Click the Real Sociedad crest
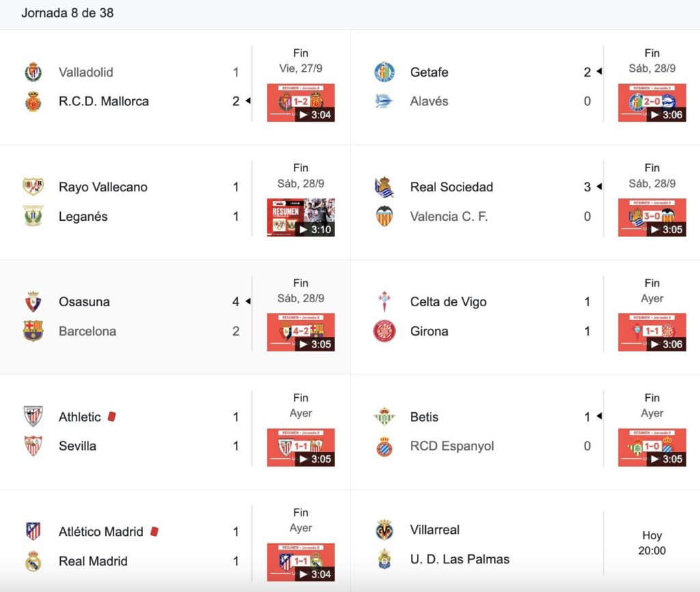The image size is (700, 592). pos(384,187)
